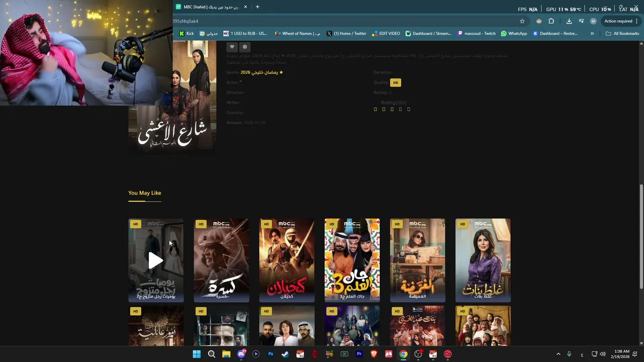Open the Chrome three-dot menu

[x=636, y=21]
